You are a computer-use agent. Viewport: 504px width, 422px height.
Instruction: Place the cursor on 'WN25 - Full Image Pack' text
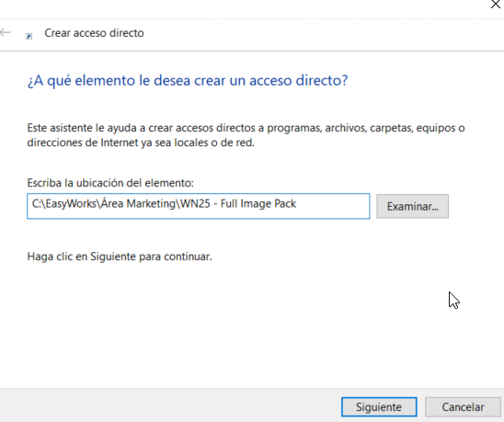238,204
